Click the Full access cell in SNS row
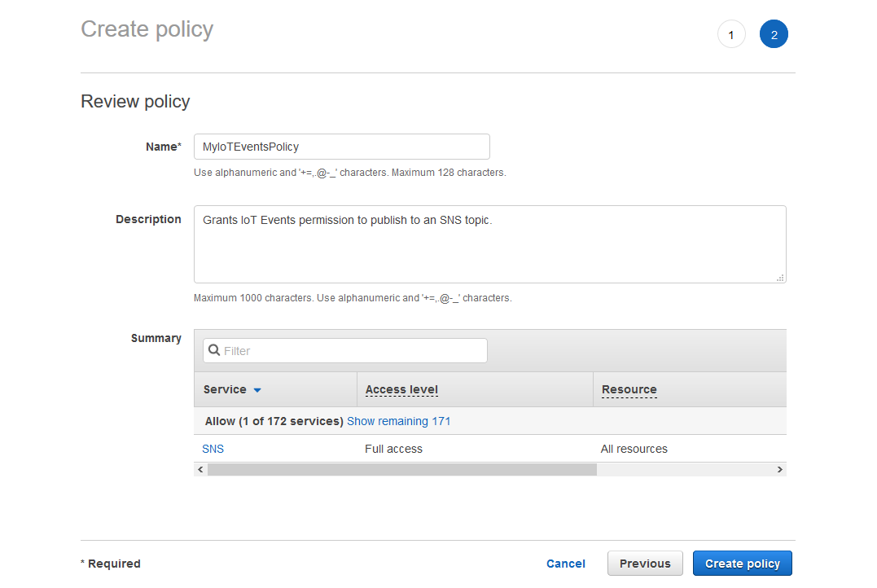Image resolution: width=877 pixels, height=588 pixels. point(393,449)
